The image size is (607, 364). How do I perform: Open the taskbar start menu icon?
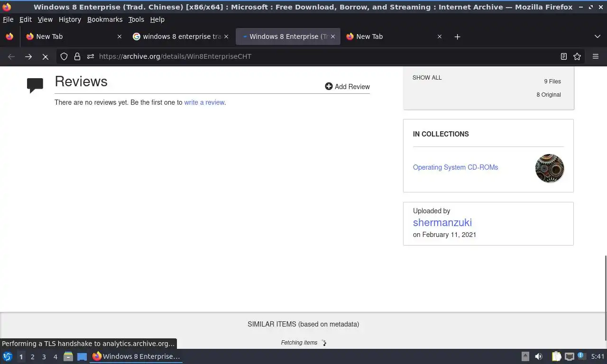[x=8, y=356]
